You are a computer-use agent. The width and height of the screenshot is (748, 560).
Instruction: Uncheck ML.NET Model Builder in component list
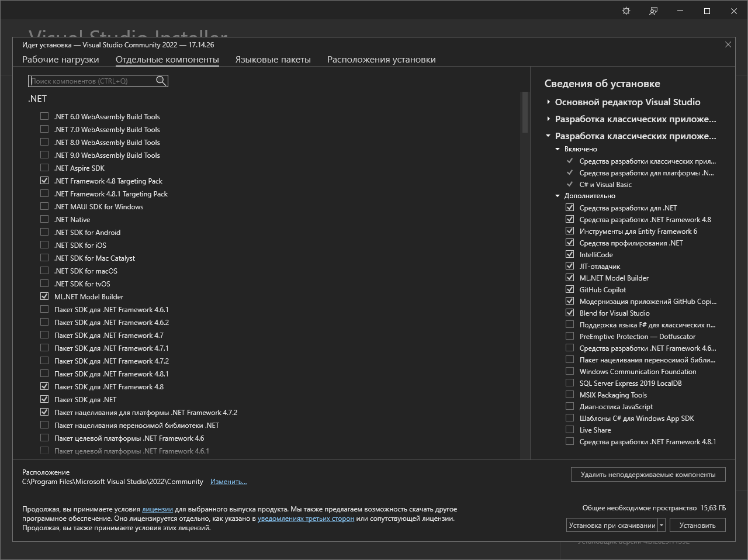(x=44, y=297)
